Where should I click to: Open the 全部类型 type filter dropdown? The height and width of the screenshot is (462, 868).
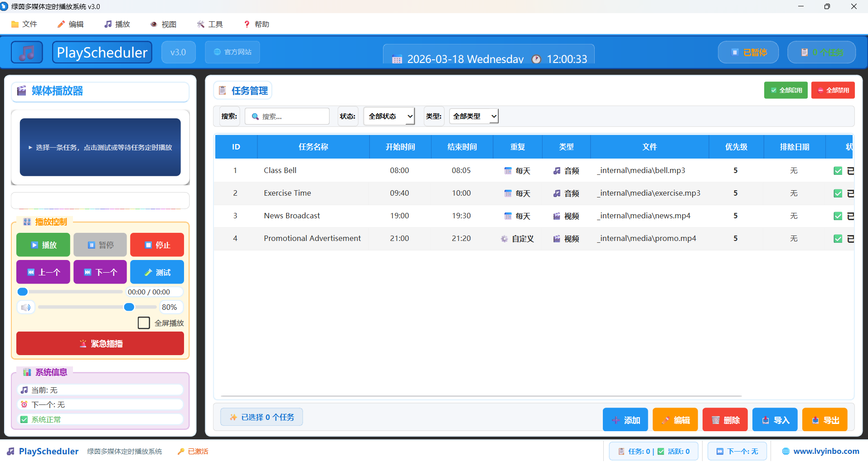(473, 116)
